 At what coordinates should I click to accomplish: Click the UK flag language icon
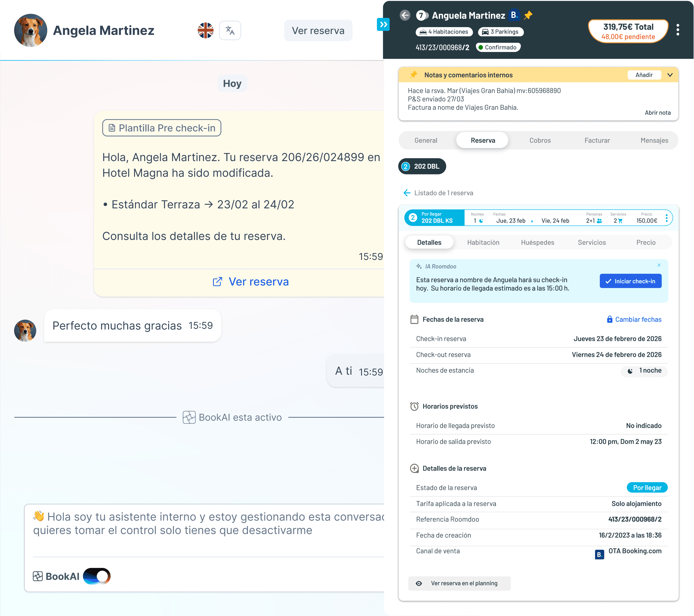point(205,30)
